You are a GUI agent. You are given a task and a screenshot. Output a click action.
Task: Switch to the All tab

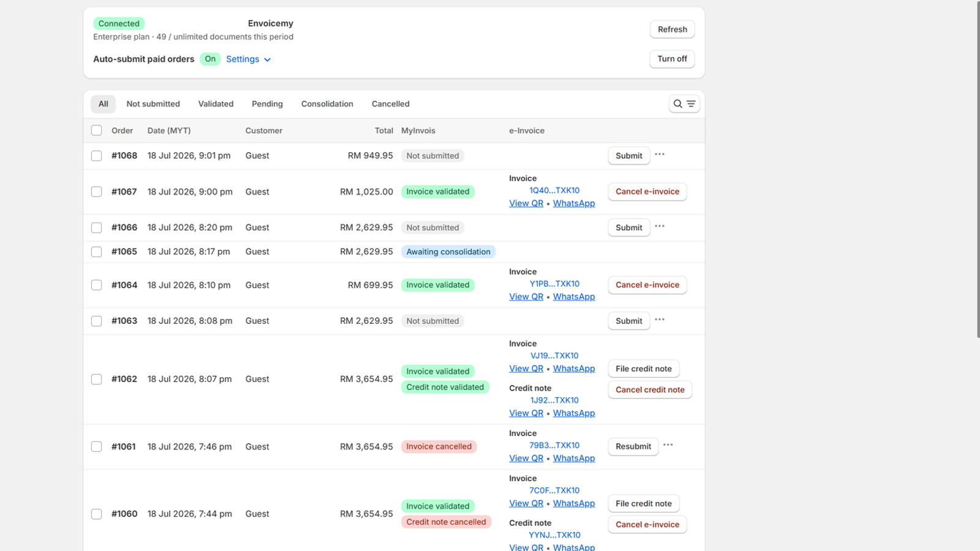point(104,104)
